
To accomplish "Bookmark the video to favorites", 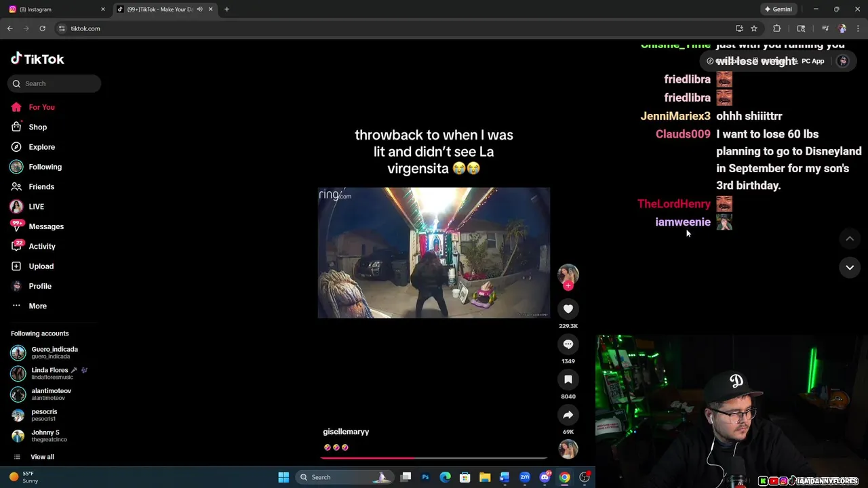I will click(x=568, y=380).
